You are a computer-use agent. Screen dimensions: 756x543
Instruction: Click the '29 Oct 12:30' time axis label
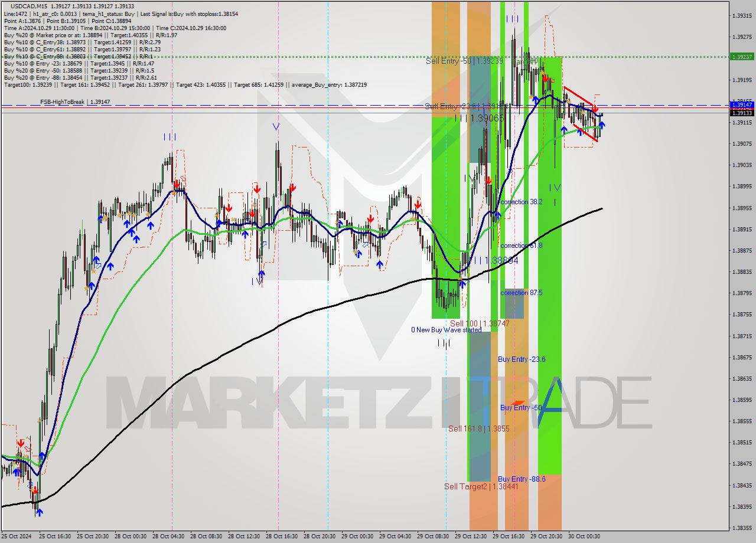470,537
